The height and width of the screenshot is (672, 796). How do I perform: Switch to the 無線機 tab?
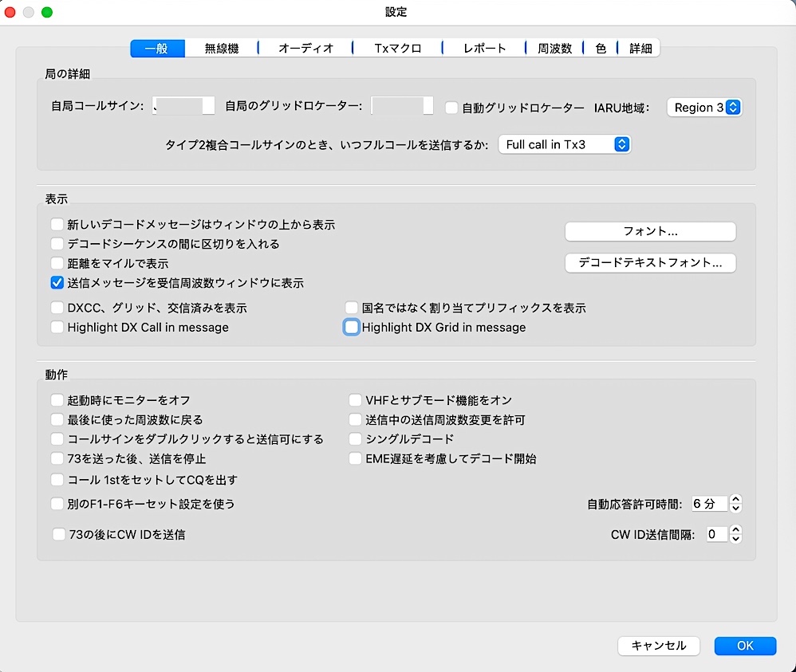tap(221, 49)
